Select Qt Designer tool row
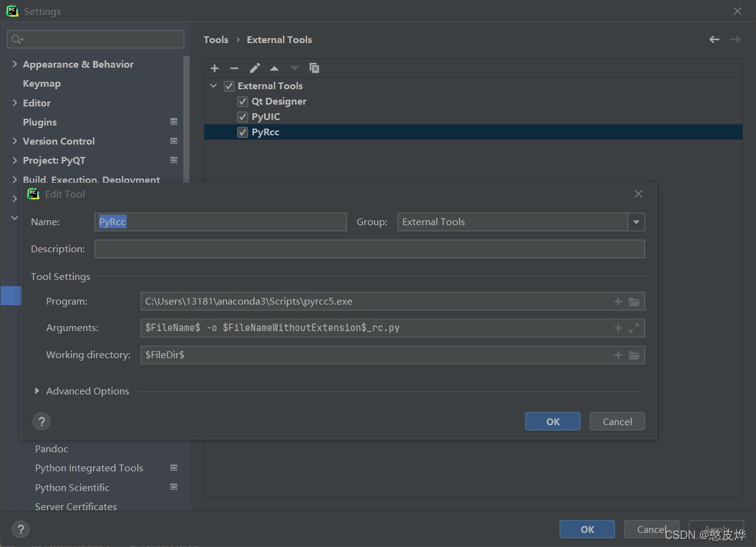 coord(473,102)
